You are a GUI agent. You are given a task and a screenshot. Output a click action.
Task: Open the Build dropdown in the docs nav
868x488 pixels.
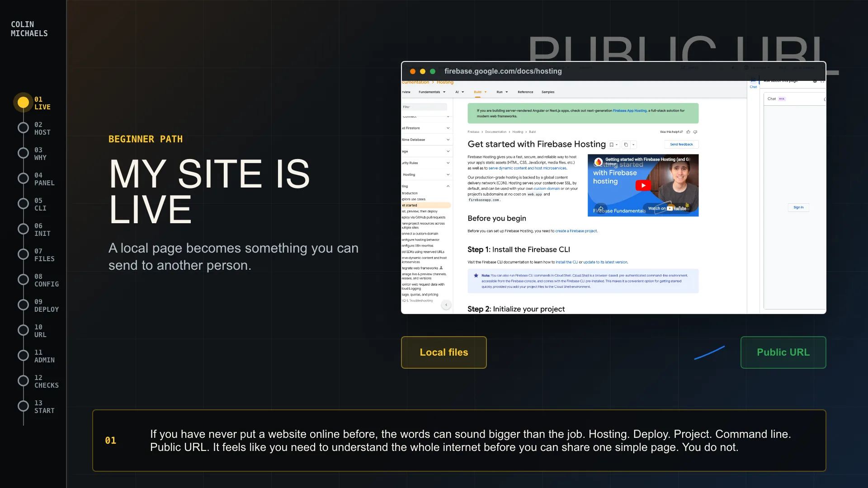(x=480, y=92)
